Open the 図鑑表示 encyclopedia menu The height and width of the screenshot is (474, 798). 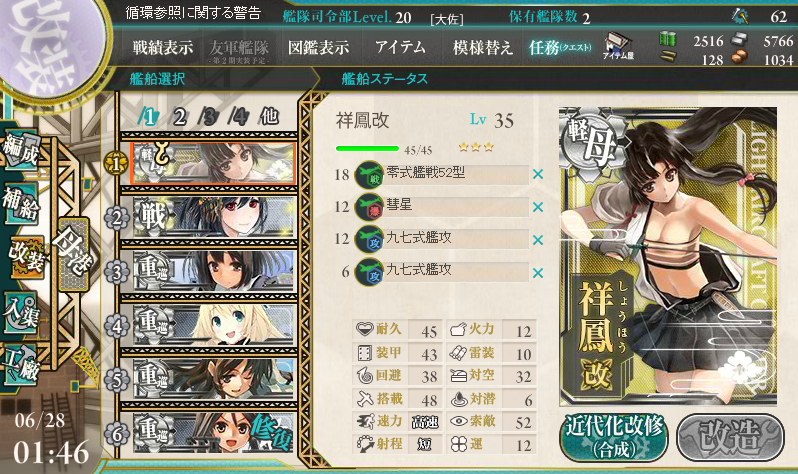[319, 48]
